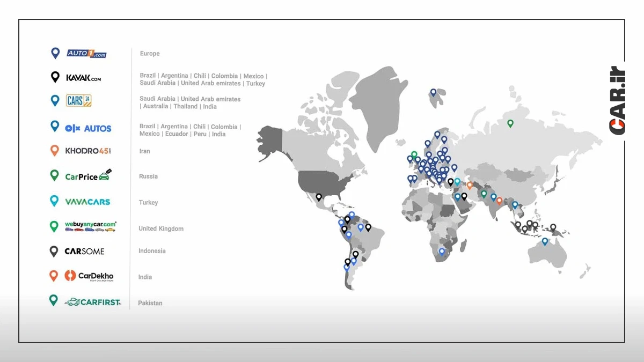Click the blue pin in southern Africa
The height and width of the screenshot is (362, 644).
pos(442,252)
